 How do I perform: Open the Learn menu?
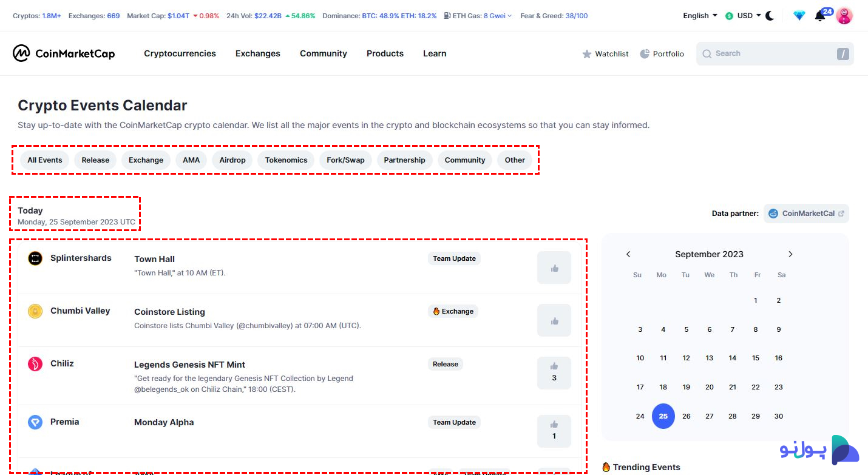coord(435,53)
